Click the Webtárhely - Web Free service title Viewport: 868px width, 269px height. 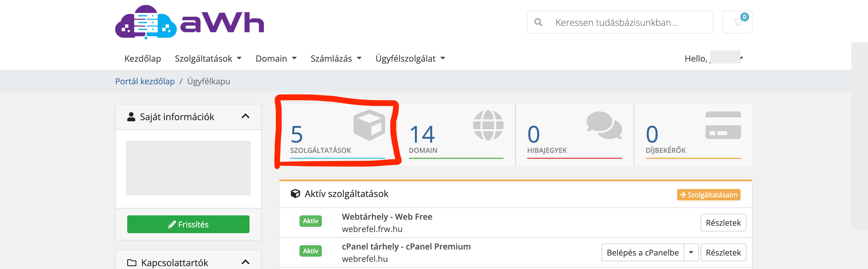[x=387, y=217]
